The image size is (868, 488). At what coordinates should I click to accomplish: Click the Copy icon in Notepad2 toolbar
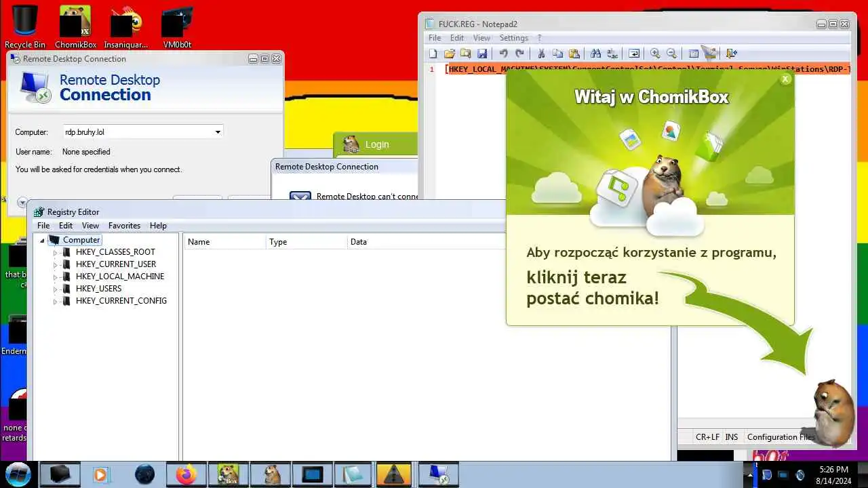(557, 54)
